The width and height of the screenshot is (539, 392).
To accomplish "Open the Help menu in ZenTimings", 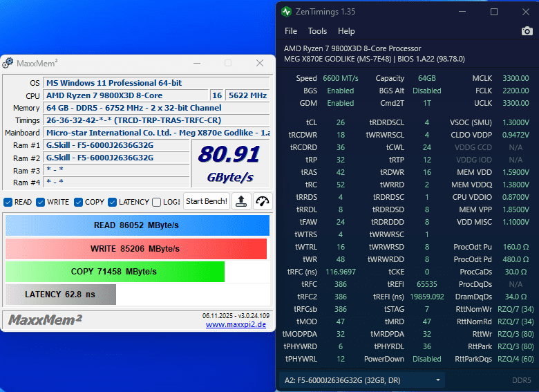I will pos(346,31).
